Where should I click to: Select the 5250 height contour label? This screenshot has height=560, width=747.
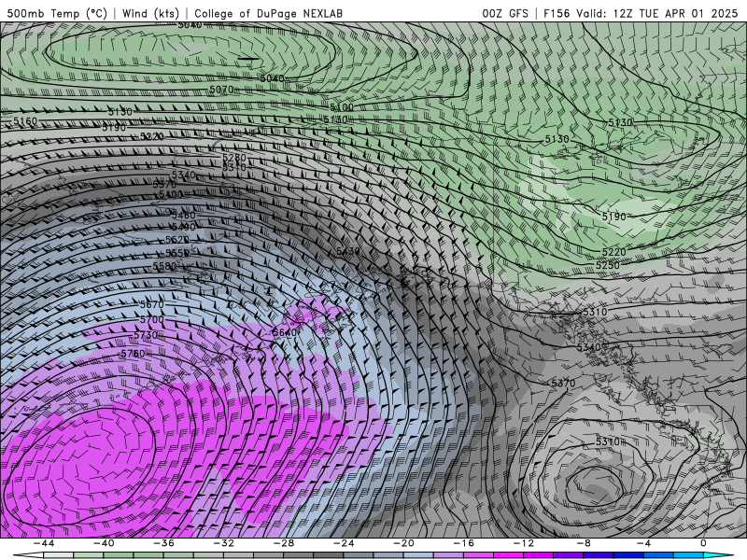pyautogui.click(x=608, y=265)
